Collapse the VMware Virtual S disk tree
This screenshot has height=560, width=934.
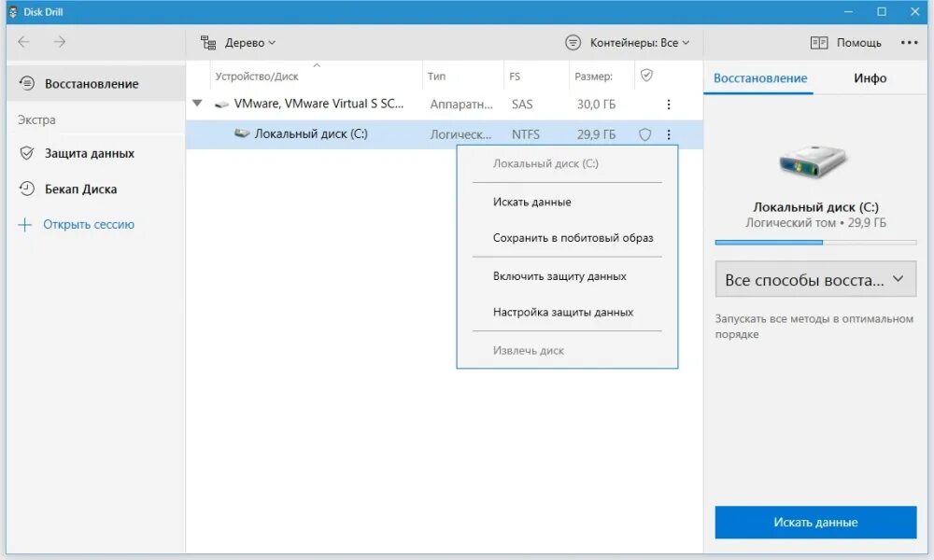pos(197,104)
